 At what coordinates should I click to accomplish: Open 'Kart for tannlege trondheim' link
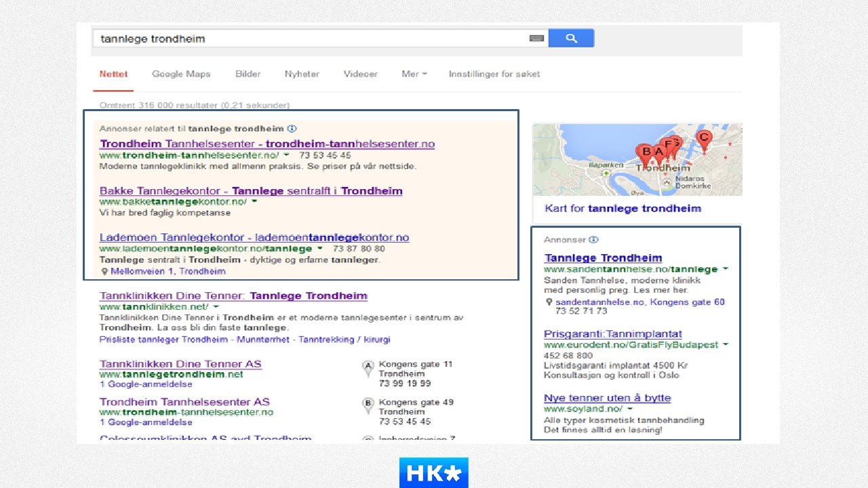[x=623, y=208]
